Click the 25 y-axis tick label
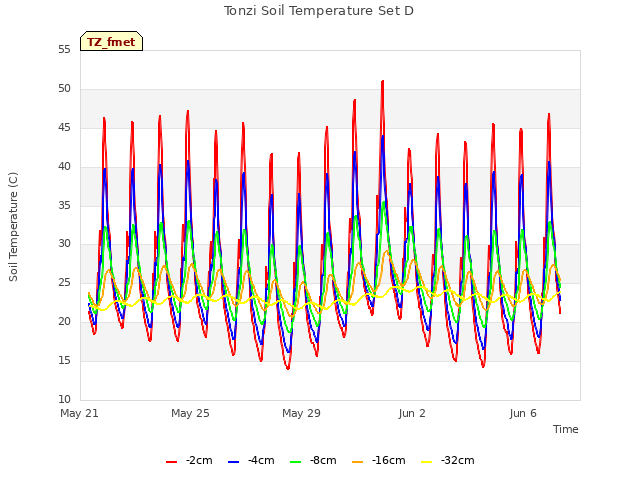Screen dimensions: 640x480 pos(64,283)
